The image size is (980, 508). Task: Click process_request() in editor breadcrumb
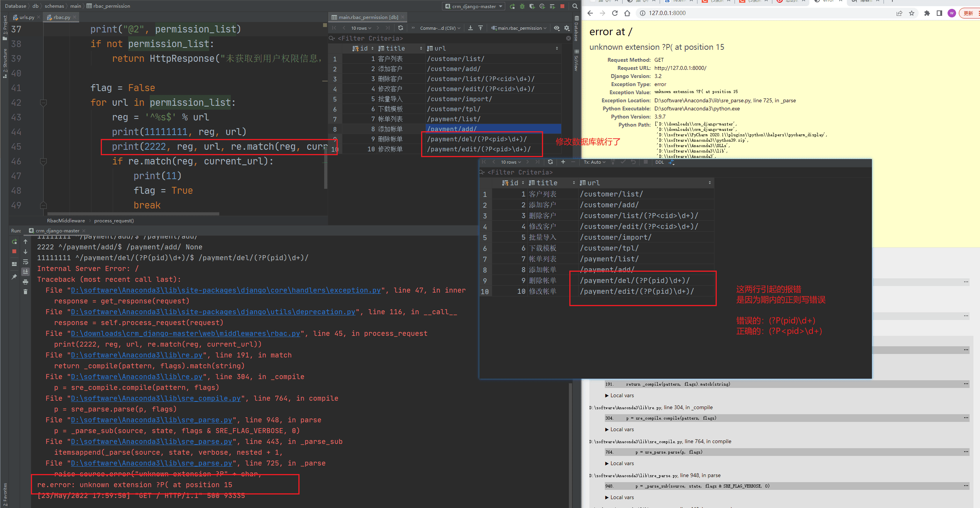coord(114,220)
